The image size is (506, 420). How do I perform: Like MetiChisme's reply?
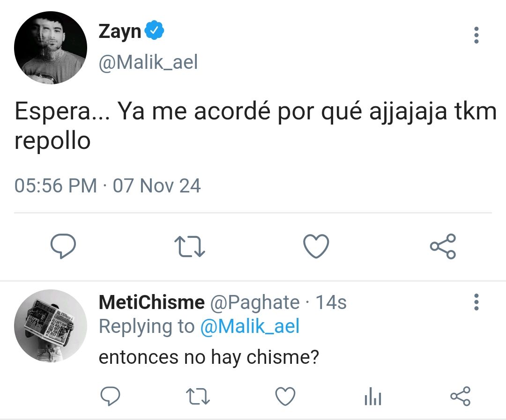(x=285, y=396)
